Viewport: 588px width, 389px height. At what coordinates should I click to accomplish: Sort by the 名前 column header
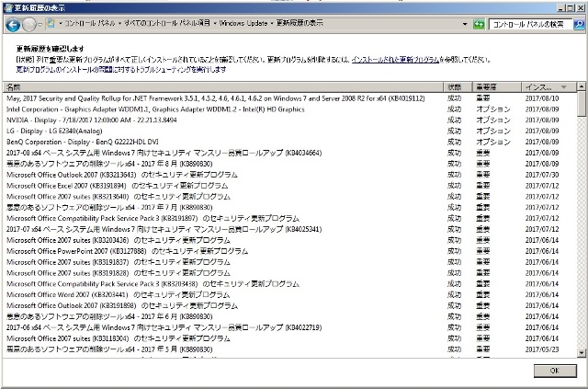coord(223,87)
